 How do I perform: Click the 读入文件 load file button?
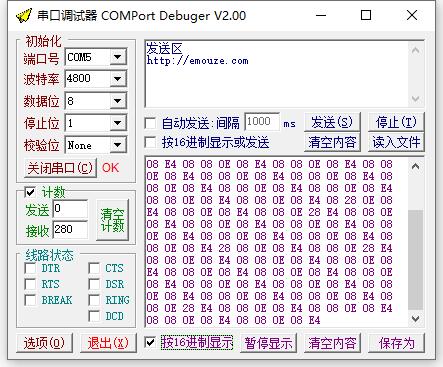tap(396, 142)
